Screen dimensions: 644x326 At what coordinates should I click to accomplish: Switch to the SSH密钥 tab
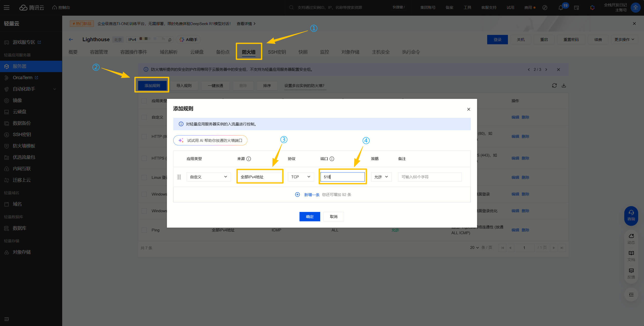(x=277, y=52)
